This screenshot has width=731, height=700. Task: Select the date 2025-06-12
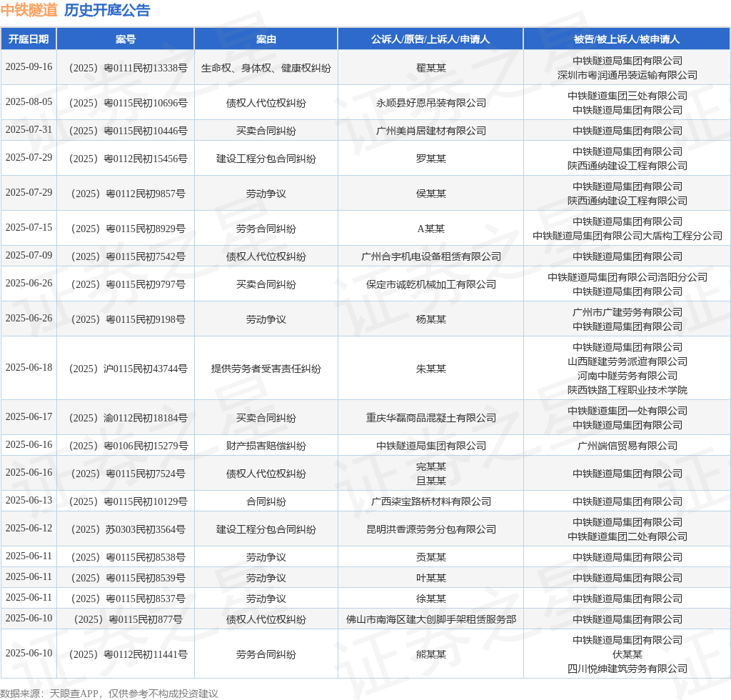click(x=29, y=528)
